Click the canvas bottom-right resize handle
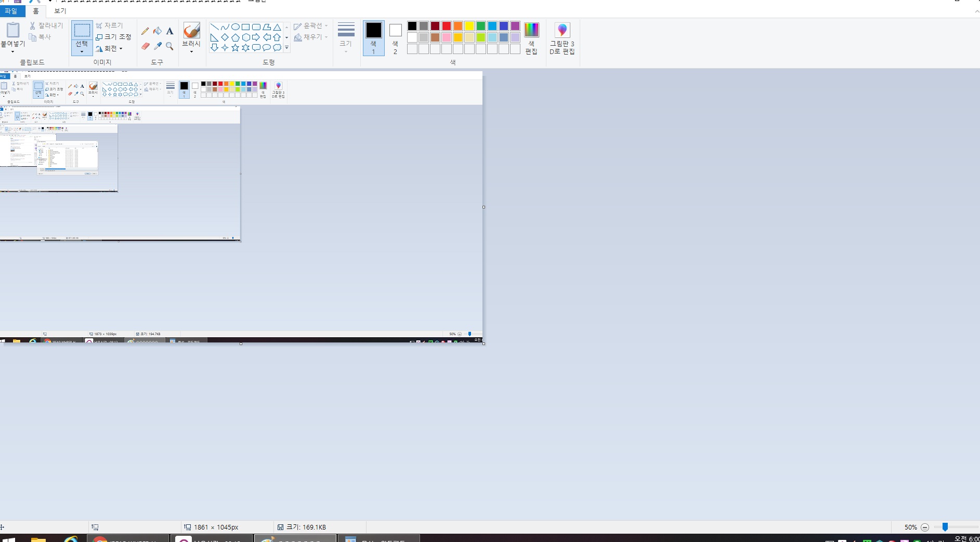The width and height of the screenshot is (980, 542). pos(484,343)
